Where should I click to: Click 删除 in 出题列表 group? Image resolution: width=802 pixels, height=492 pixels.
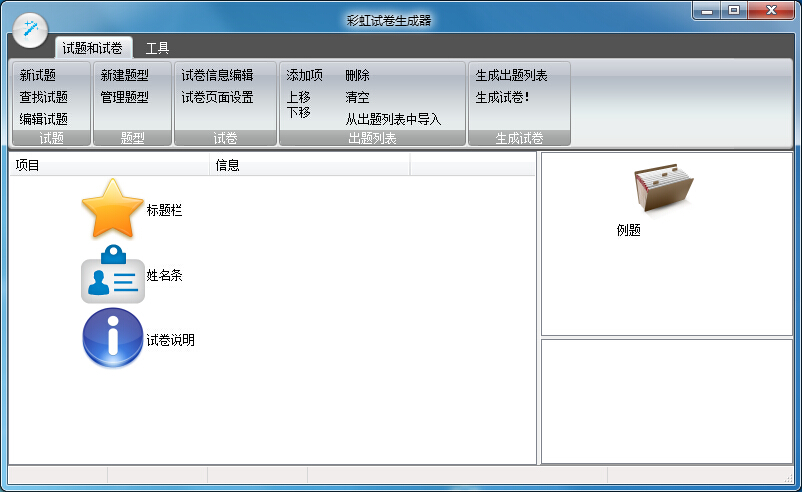358,76
